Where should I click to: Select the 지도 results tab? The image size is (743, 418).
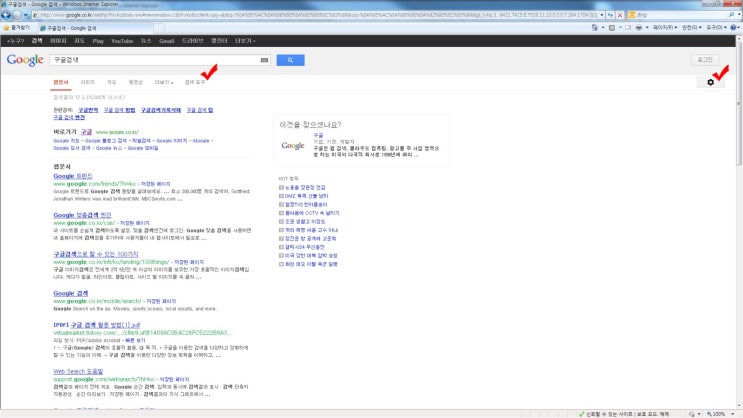point(111,82)
